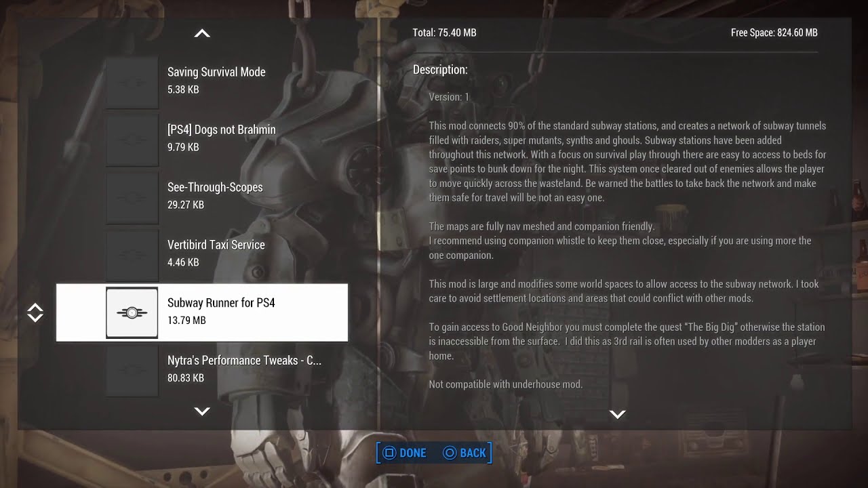
Task: Click Free Space: 824.60 MB text
Action: pos(774,33)
